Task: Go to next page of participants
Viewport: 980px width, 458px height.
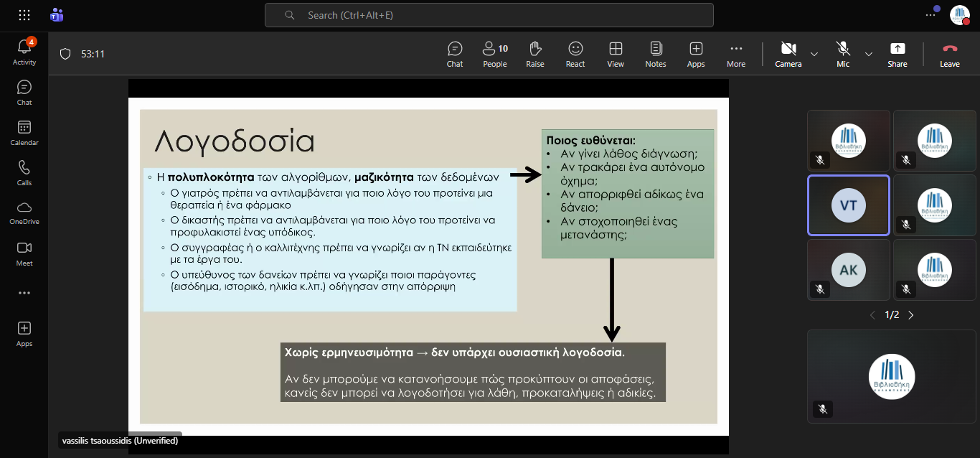Action: 911,315
